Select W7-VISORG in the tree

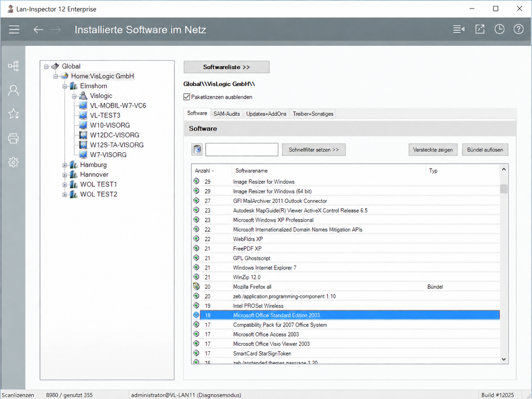[108, 155]
